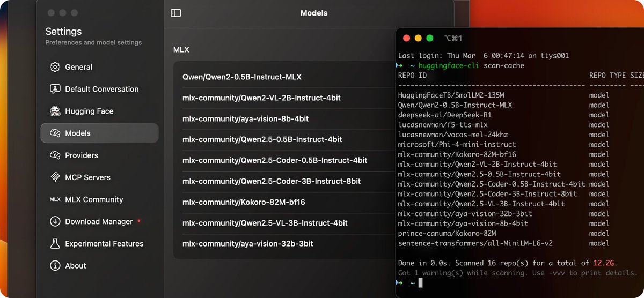This screenshot has height=298, width=644.
Task: Click the Models brain icon
Action: coord(55,133)
